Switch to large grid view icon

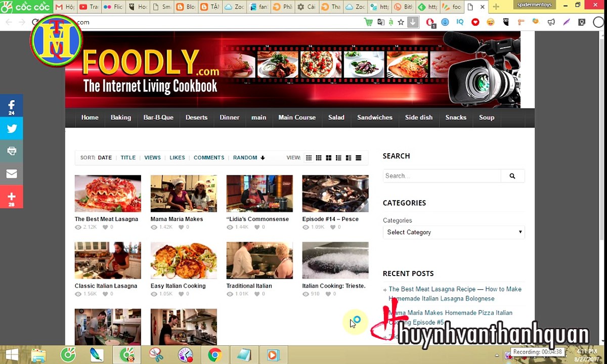click(x=328, y=158)
